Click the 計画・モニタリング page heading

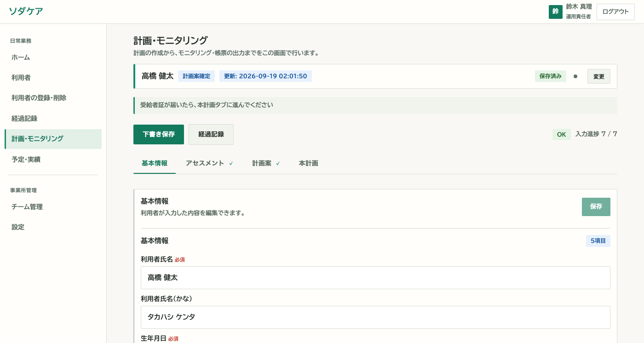click(171, 40)
